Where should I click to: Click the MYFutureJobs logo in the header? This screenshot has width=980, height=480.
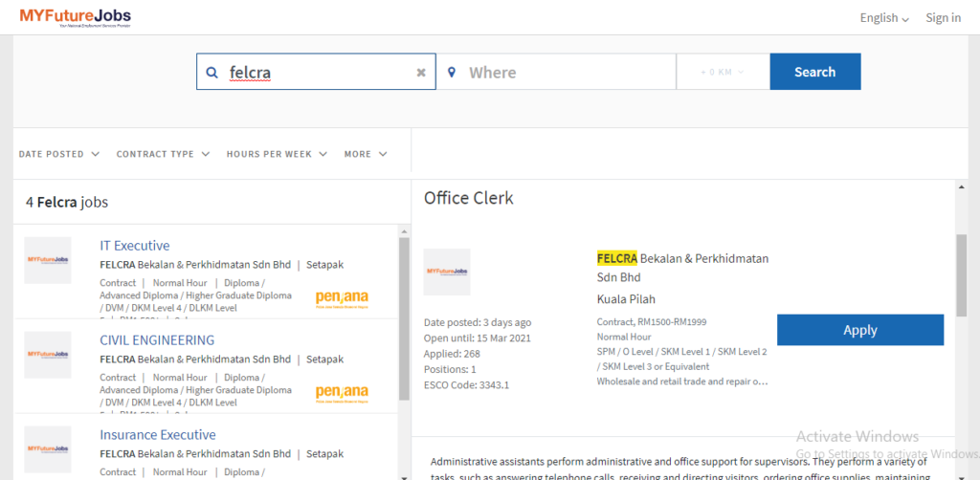(x=75, y=17)
